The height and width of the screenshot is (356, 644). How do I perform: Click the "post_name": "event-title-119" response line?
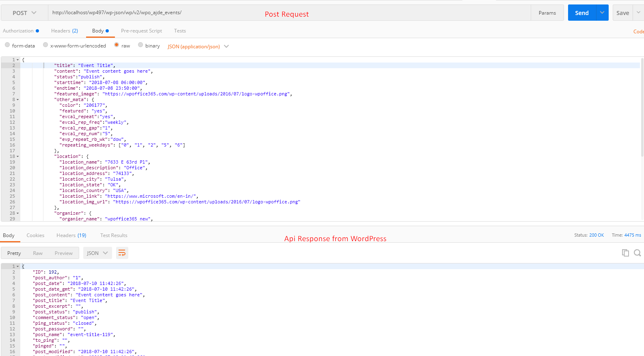click(x=74, y=334)
